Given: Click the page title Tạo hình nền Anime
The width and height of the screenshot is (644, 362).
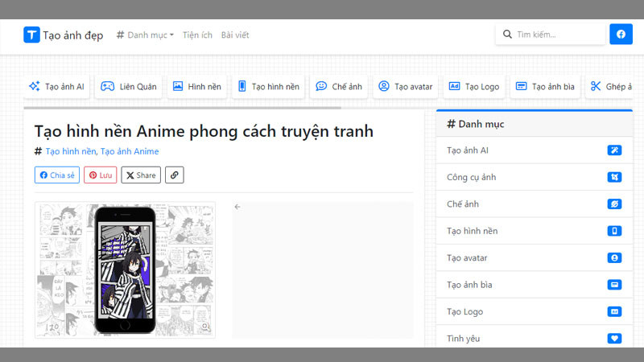Looking at the screenshot, I should tap(204, 132).
